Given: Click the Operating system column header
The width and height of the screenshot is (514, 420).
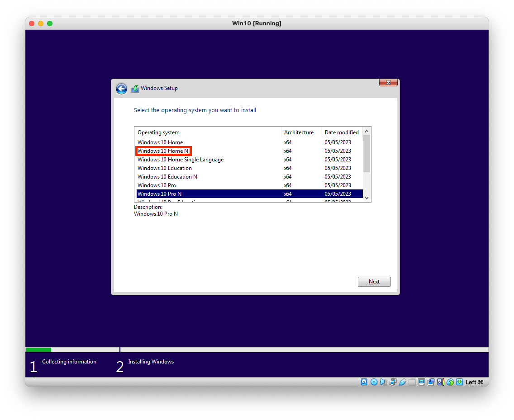Looking at the screenshot, I should pos(208,132).
